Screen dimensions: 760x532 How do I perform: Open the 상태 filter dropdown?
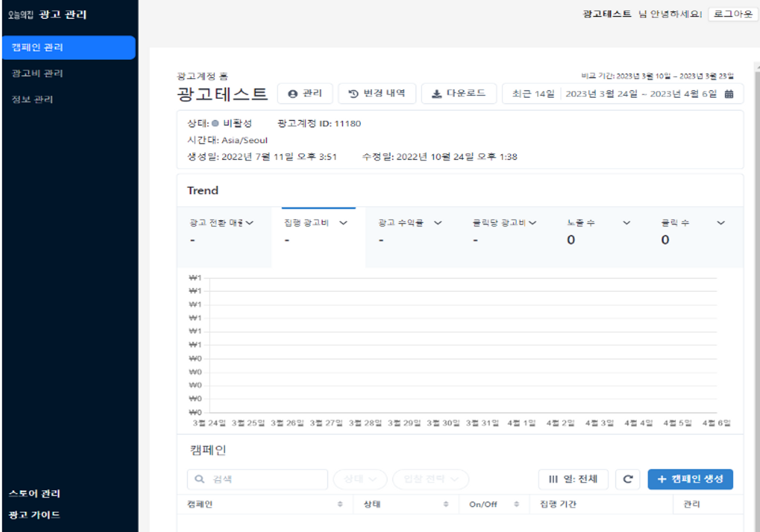(360, 479)
